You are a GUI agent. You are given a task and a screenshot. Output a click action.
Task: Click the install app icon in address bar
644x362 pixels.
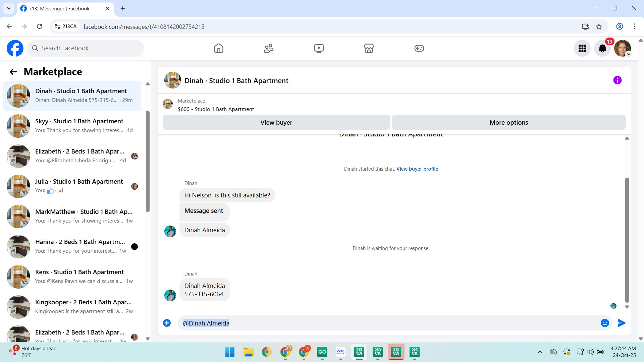585,26
